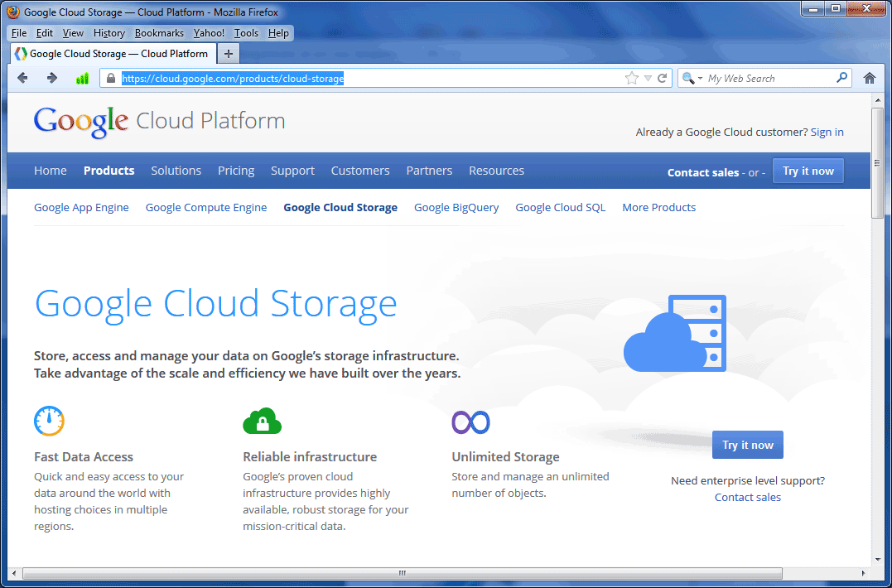This screenshot has height=588, width=892.
Task: Open the Tools menu
Action: pyautogui.click(x=246, y=33)
